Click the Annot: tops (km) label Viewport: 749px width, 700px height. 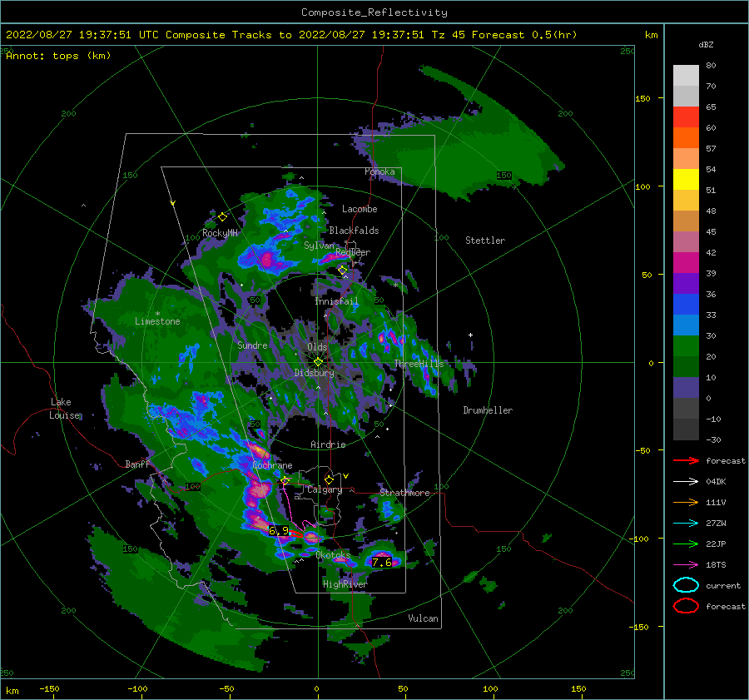point(58,56)
